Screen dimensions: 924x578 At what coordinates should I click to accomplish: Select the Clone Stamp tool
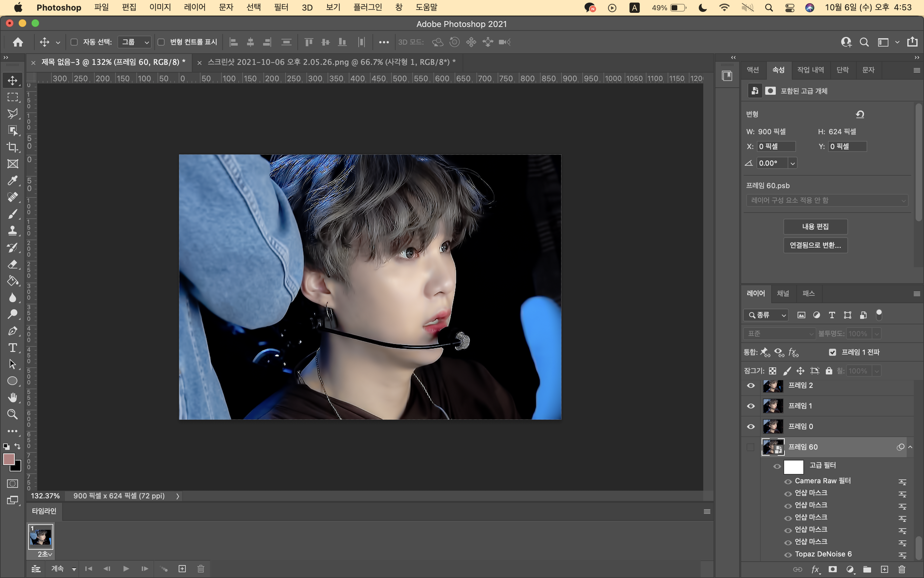(x=13, y=231)
